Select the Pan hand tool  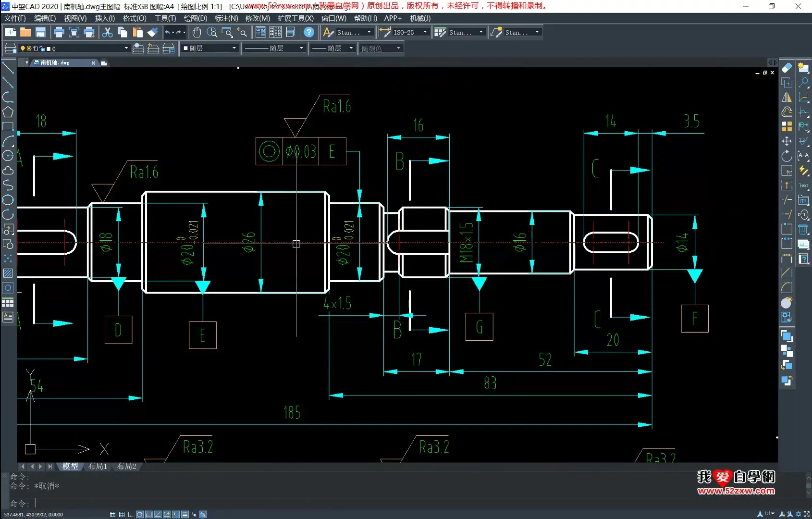point(197,32)
